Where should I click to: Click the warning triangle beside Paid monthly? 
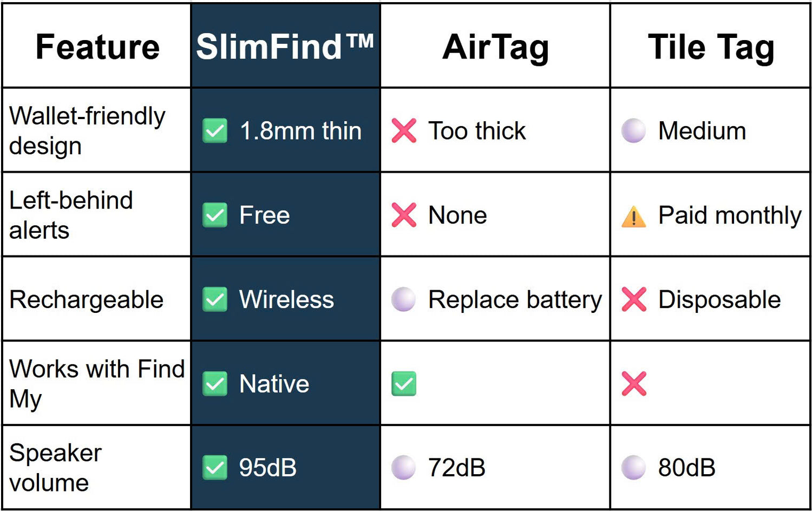633,217
